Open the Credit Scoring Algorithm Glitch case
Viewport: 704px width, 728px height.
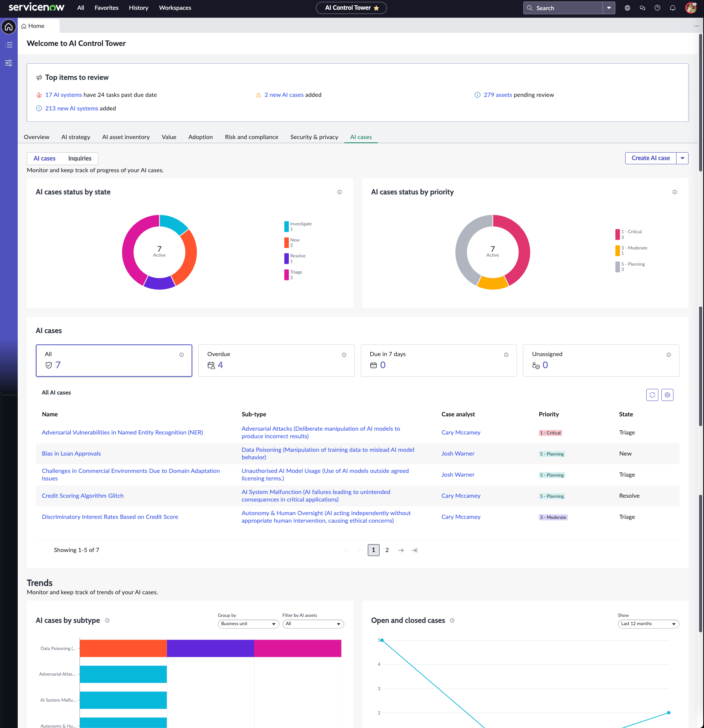click(83, 496)
